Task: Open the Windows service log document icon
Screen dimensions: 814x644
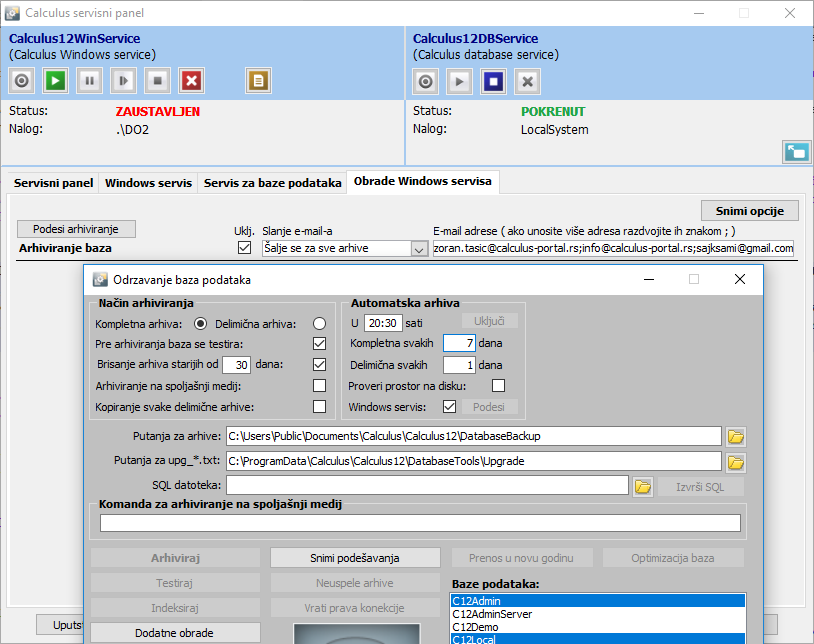Action: (259, 81)
